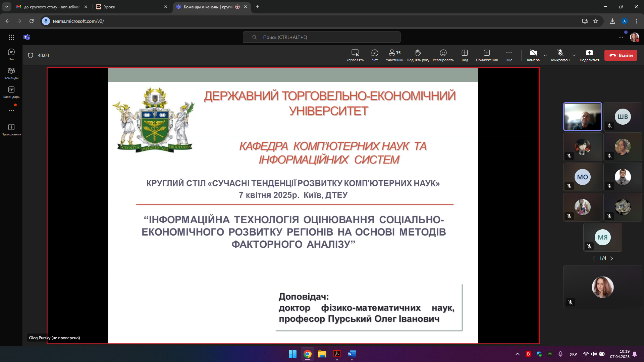Go back in browser history
The image size is (644, 362).
(x=7, y=21)
